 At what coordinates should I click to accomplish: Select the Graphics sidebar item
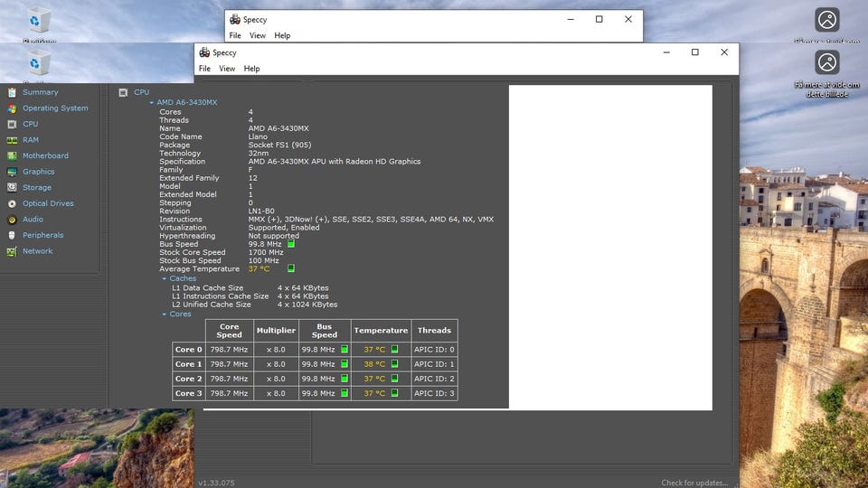pyautogui.click(x=39, y=172)
